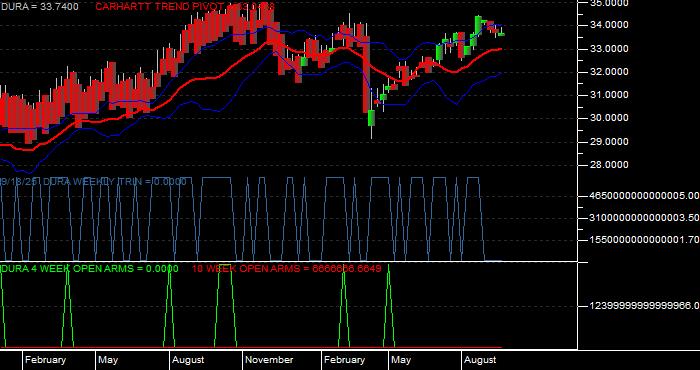This screenshot has height=370, width=700.
Task: Click the 32.0000 price axis value
Action: pos(609,72)
